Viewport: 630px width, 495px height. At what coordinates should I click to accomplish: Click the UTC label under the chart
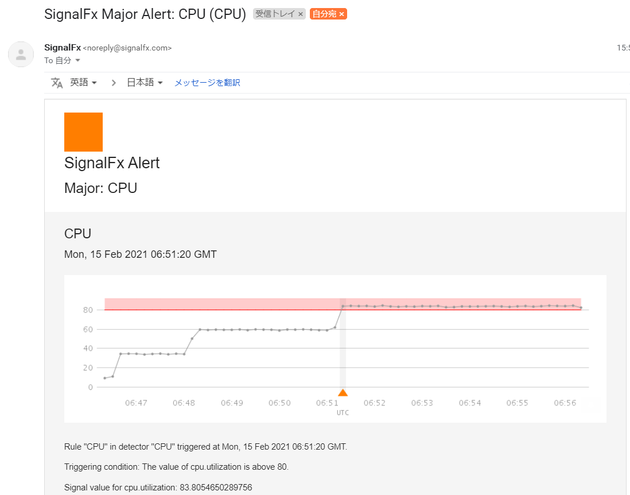point(343,413)
